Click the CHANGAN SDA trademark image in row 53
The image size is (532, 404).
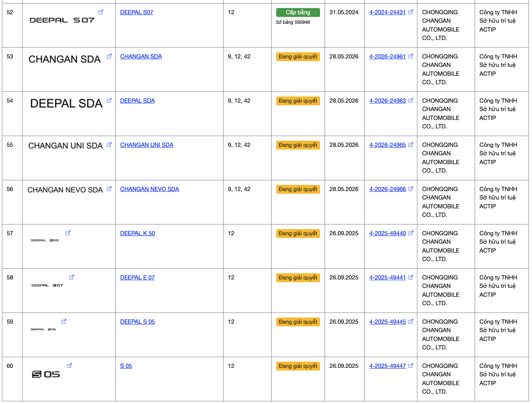pyautogui.click(x=65, y=59)
